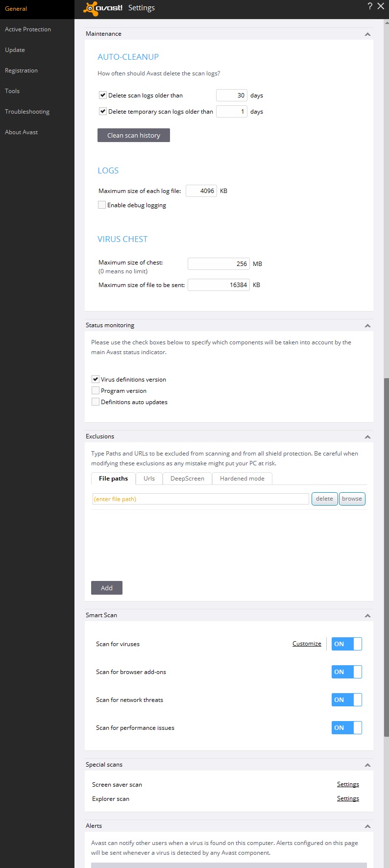
Task: Turn off Scan for performance issues switch
Action: (x=347, y=727)
